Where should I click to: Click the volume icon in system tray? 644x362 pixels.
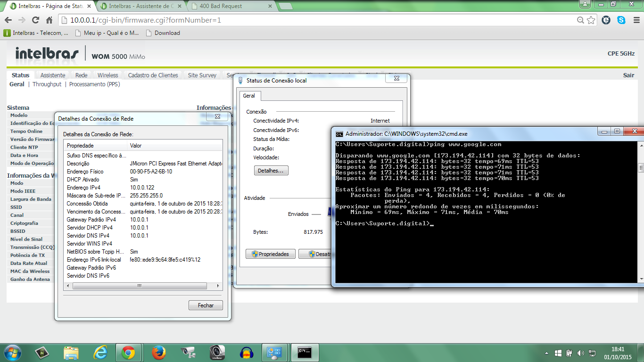[580, 353]
